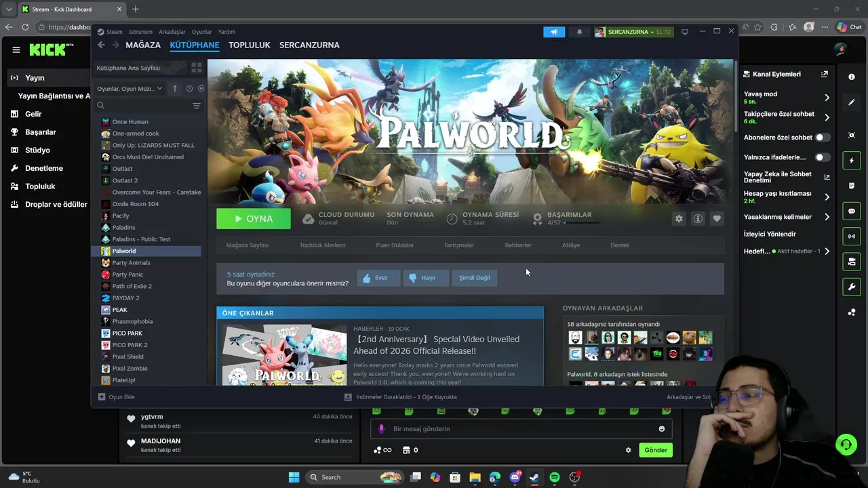Switch to MAĞAZA tab in Steam
Viewport: 868px width, 488px height.
[x=143, y=45]
